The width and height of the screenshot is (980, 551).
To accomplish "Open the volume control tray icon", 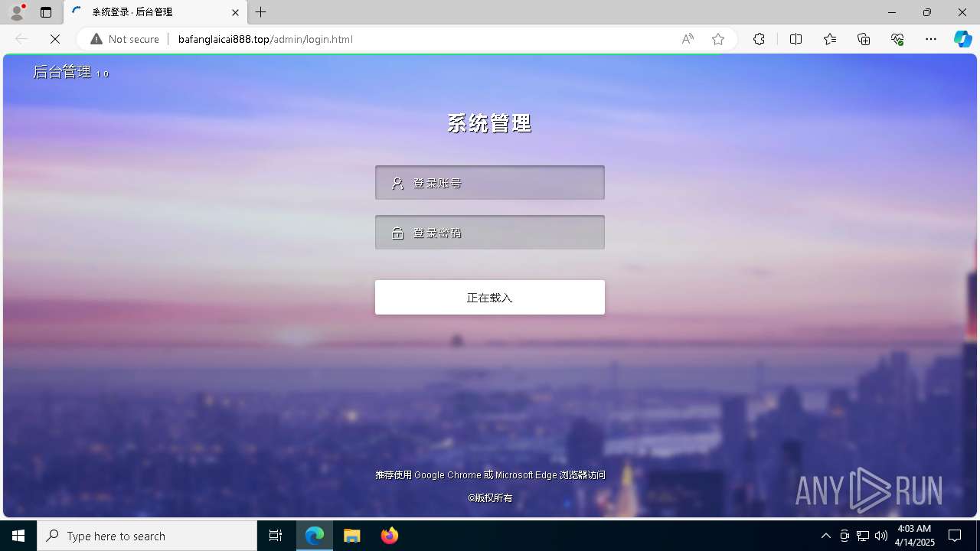I will (x=881, y=536).
